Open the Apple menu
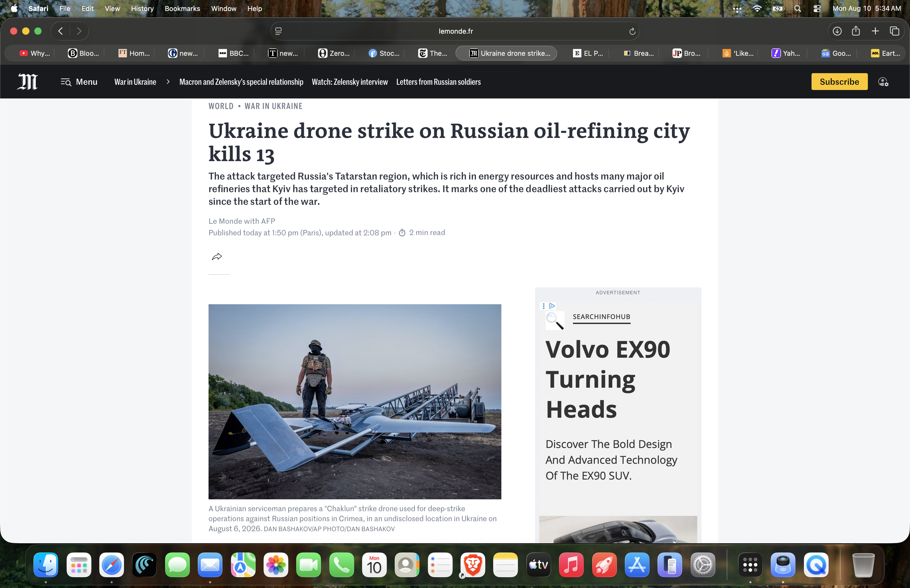This screenshot has height=588, width=910. (x=14, y=8)
